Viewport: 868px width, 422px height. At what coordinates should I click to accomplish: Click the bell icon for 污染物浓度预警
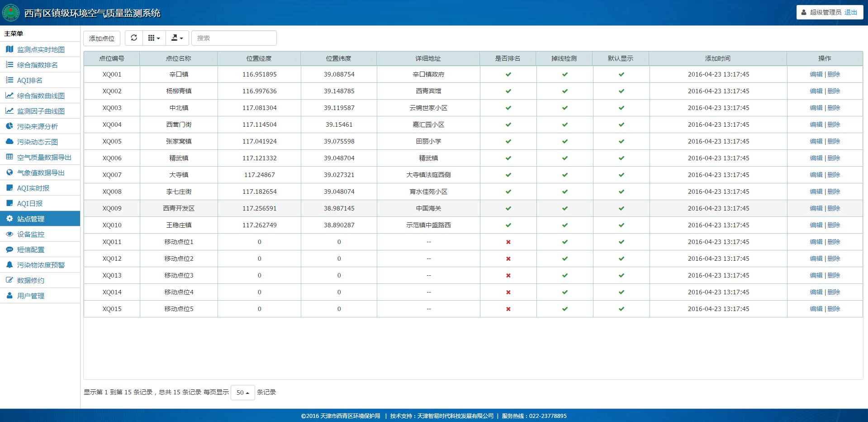pyautogui.click(x=9, y=265)
